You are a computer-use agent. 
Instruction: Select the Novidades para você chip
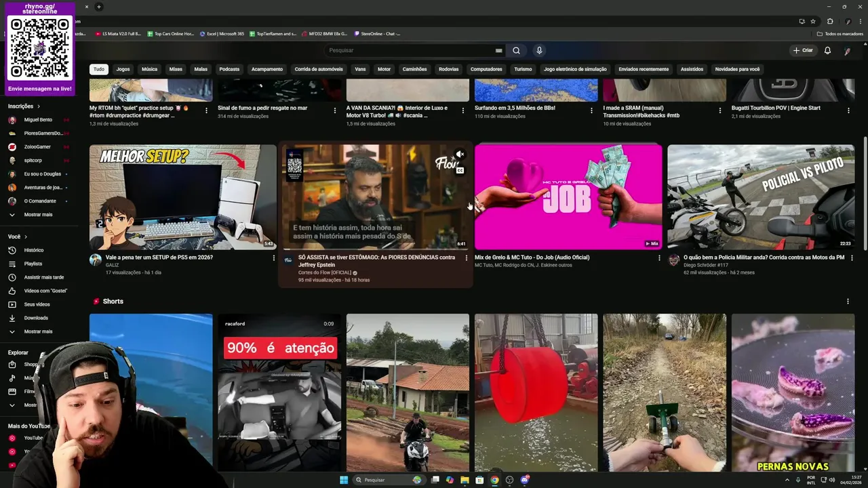click(x=737, y=69)
